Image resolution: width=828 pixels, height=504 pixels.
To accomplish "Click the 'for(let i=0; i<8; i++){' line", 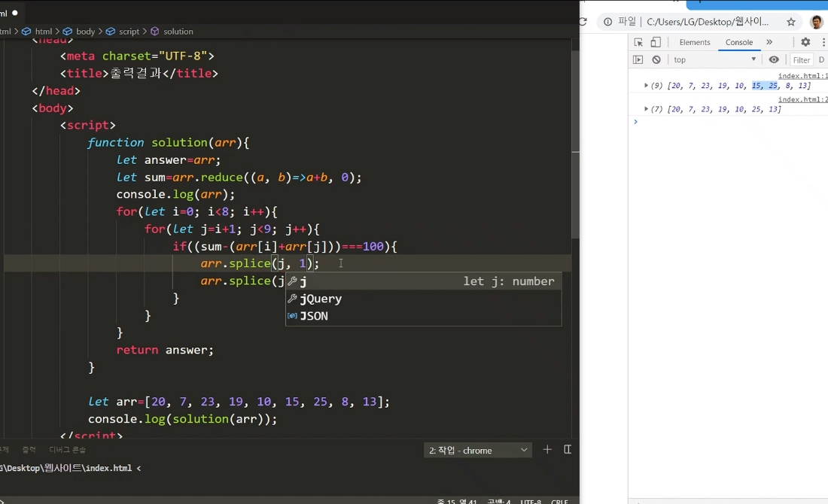I will (x=196, y=212).
